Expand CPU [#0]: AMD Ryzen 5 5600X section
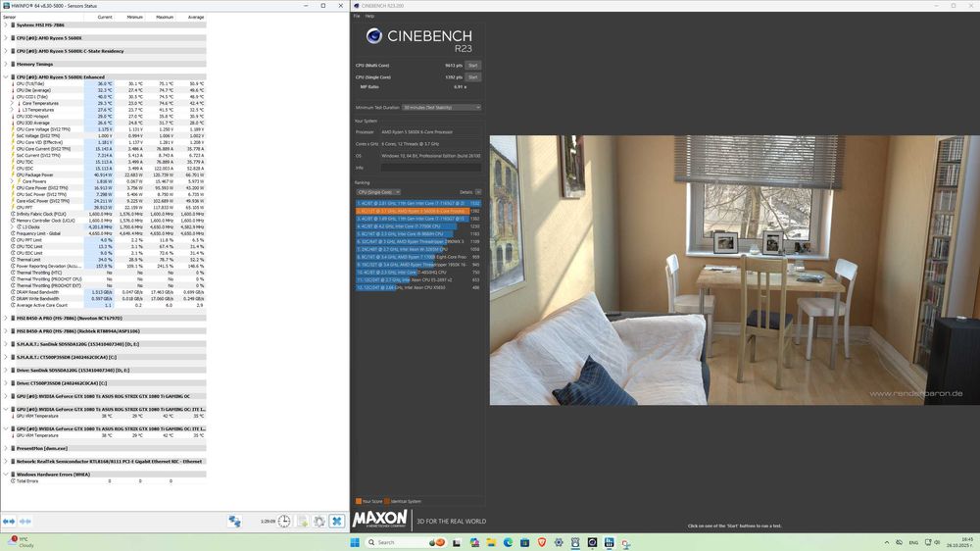980x551 pixels. (x=6, y=38)
